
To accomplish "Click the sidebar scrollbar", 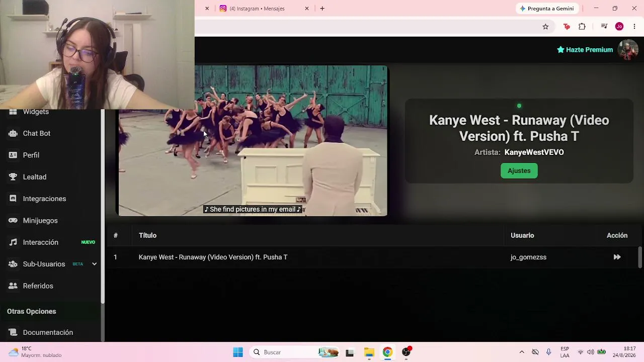I will pos(103,206).
